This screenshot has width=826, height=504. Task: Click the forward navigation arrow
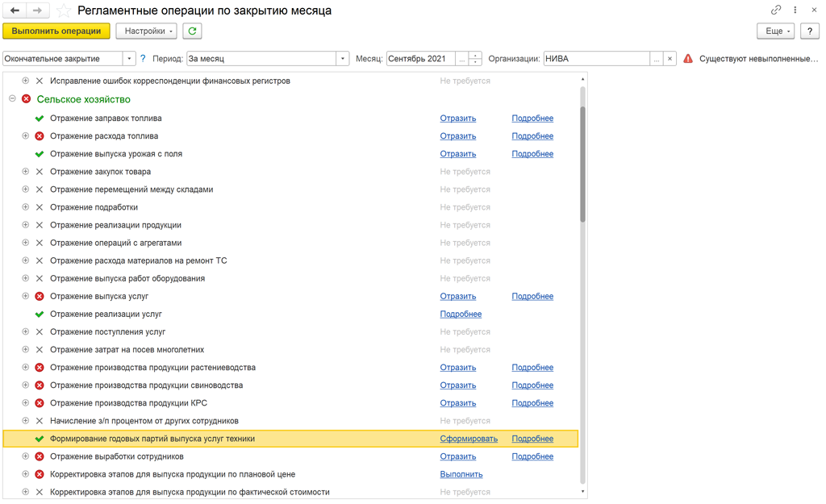click(x=38, y=10)
